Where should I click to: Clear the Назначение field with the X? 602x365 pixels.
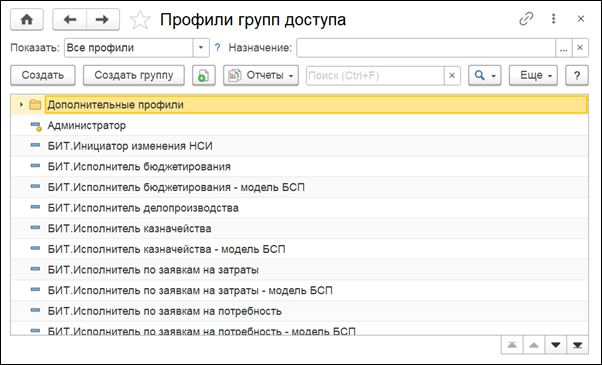[x=580, y=48]
